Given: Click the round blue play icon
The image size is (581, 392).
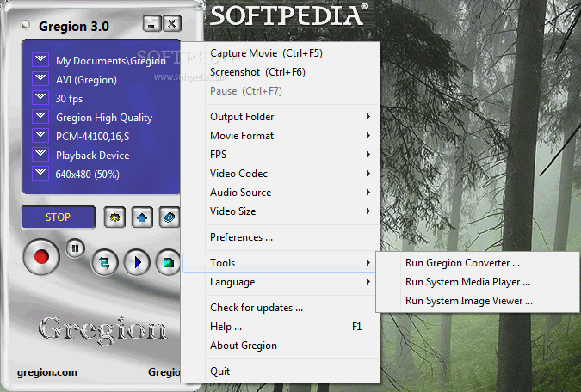Looking at the screenshot, I should pos(137,263).
